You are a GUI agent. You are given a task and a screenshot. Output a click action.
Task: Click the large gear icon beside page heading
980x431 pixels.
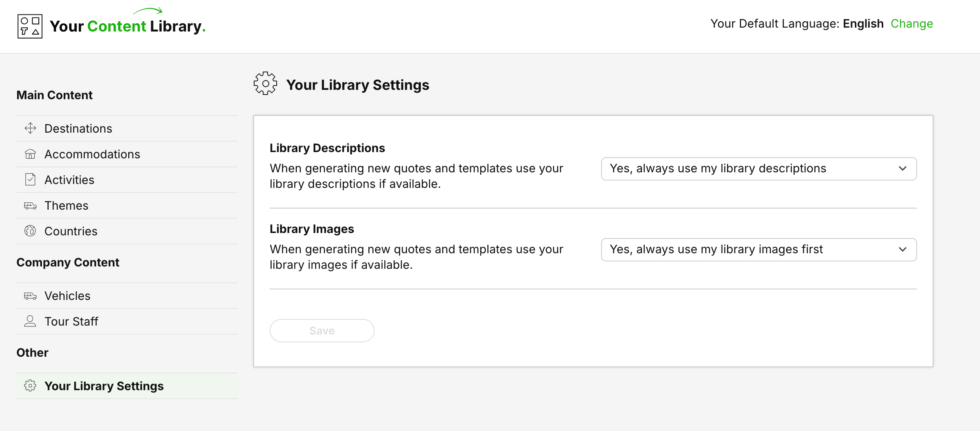(265, 83)
